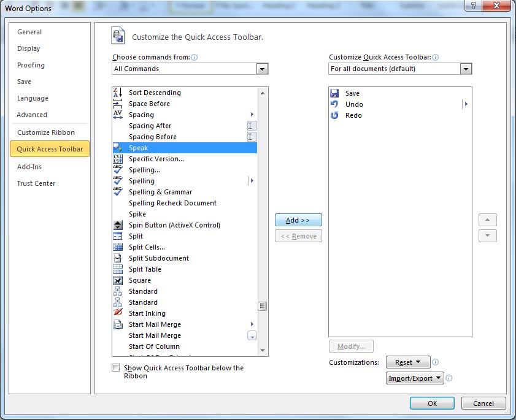
Task: Select the Spelling Recheck Document command
Action: 185,203
